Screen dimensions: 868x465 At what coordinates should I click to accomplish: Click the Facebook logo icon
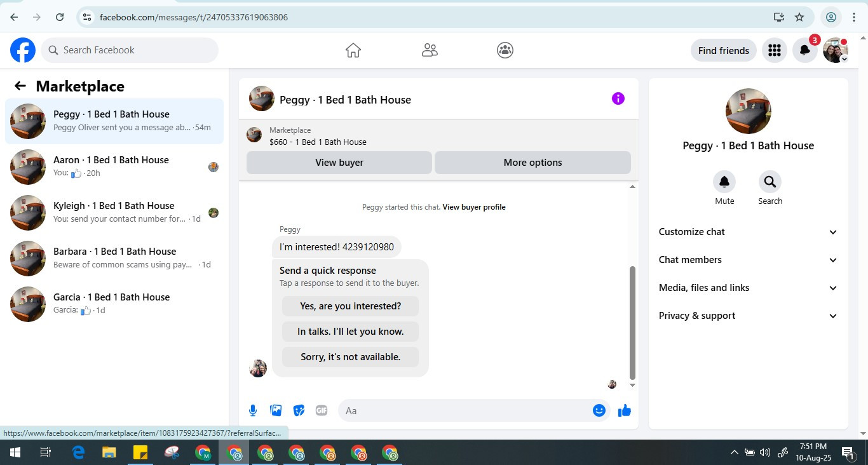click(23, 50)
